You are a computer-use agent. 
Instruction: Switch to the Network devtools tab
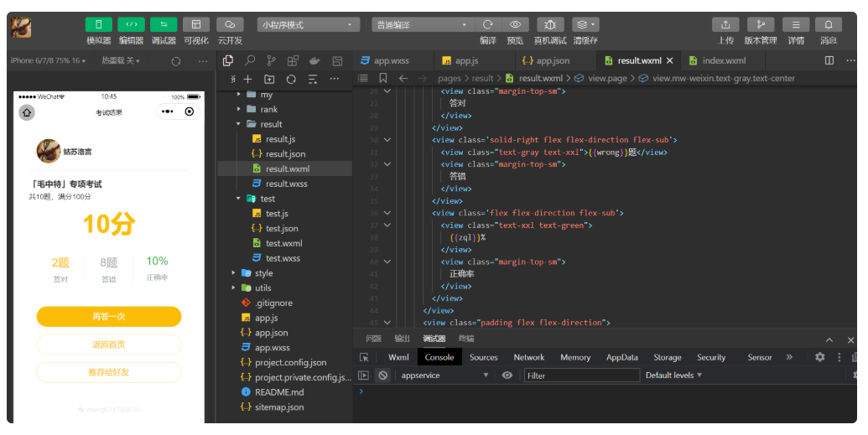pyautogui.click(x=528, y=357)
